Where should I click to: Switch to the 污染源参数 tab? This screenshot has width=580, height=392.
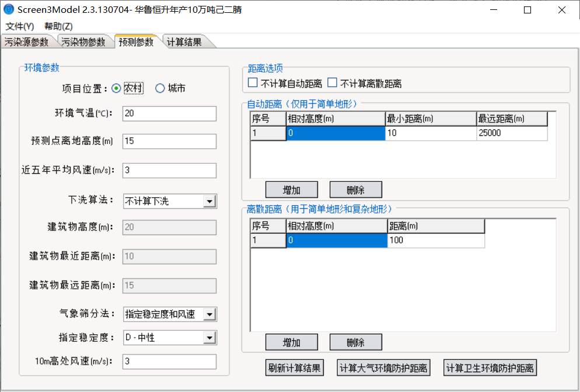click(x=27, y=42)
